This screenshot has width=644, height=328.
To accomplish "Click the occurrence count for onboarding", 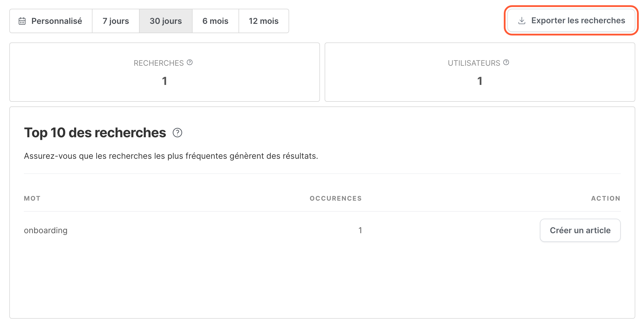I will pyautogui.click(x=360, y=230).
